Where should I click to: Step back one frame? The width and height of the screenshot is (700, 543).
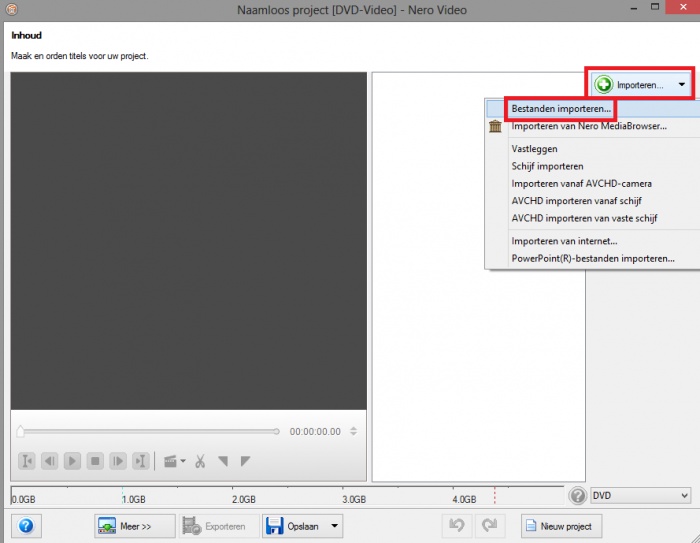(x=50, y=461)
